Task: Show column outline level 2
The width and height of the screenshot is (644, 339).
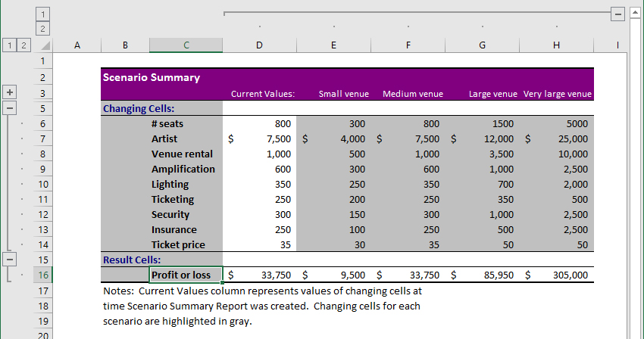Action: coord(42,29)
